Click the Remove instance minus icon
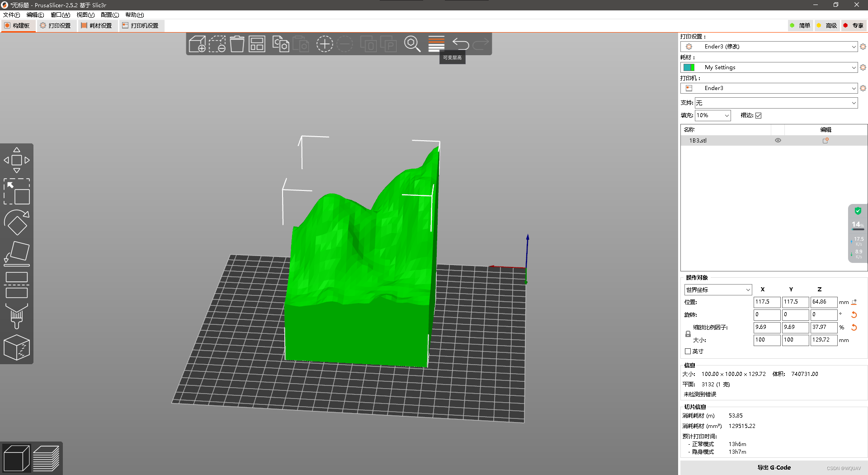This screenshot has height=475, width=868. coord(344,44)
